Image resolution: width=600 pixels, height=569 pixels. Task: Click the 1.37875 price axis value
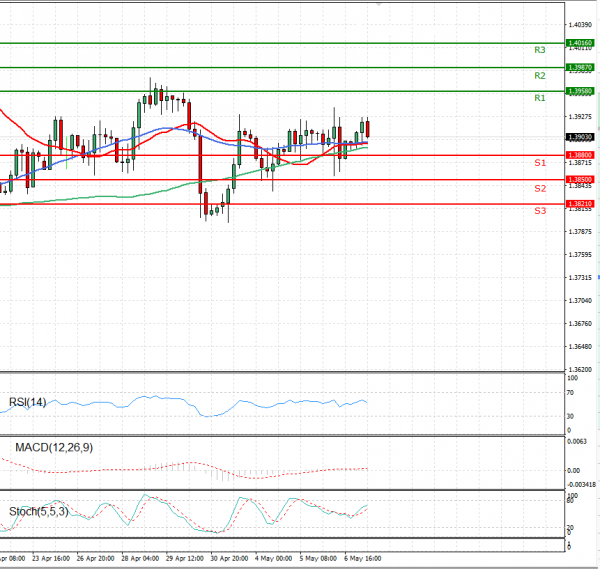point(580,232)
